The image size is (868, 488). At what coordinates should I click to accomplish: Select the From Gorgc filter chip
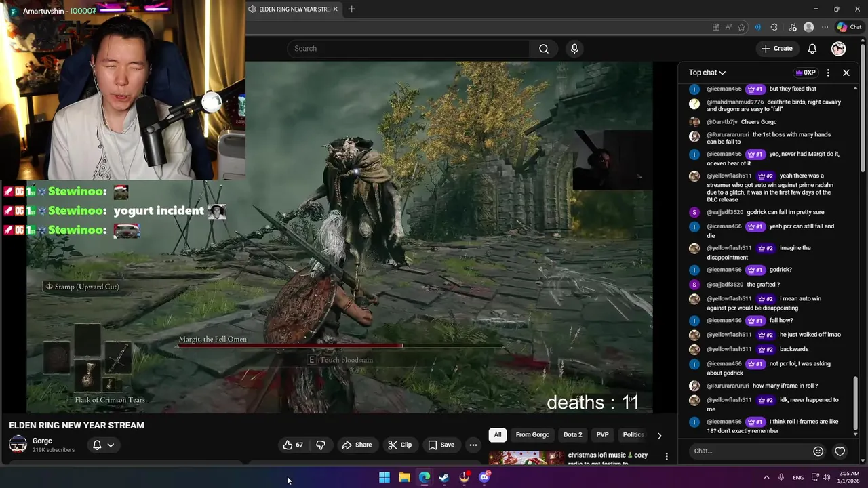[532, 435]
